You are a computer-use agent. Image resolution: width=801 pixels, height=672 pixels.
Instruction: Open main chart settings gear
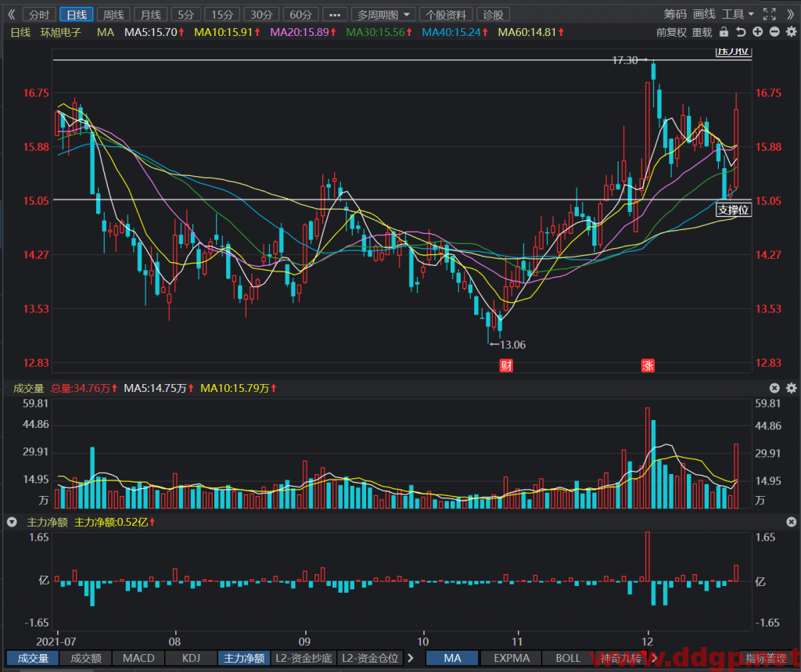pos(792,32)
